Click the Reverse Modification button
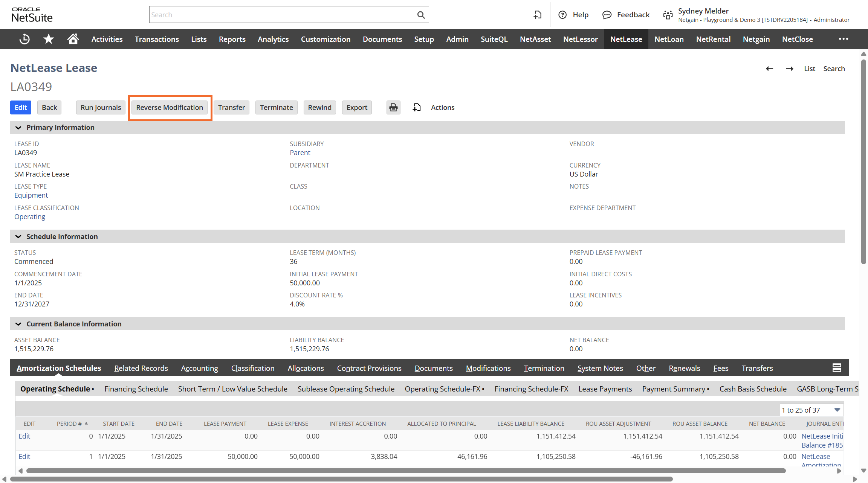The image size is (868, 483). (x=170, y=107)
